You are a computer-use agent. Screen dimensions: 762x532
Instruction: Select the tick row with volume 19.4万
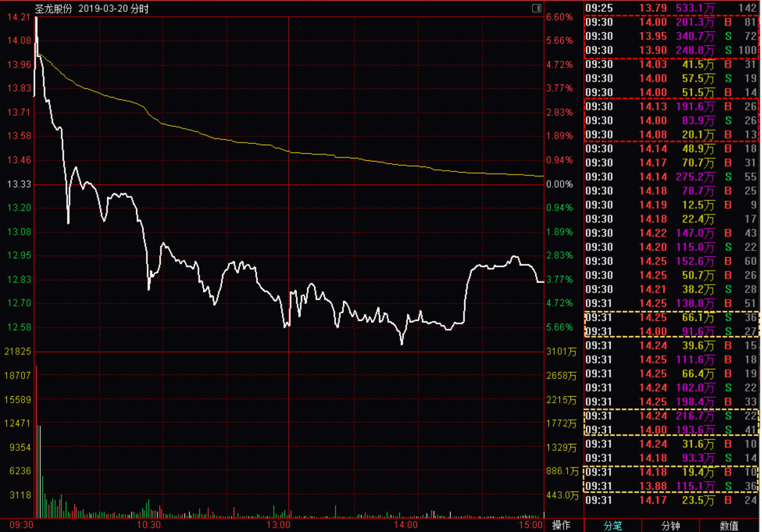point(671,472)
